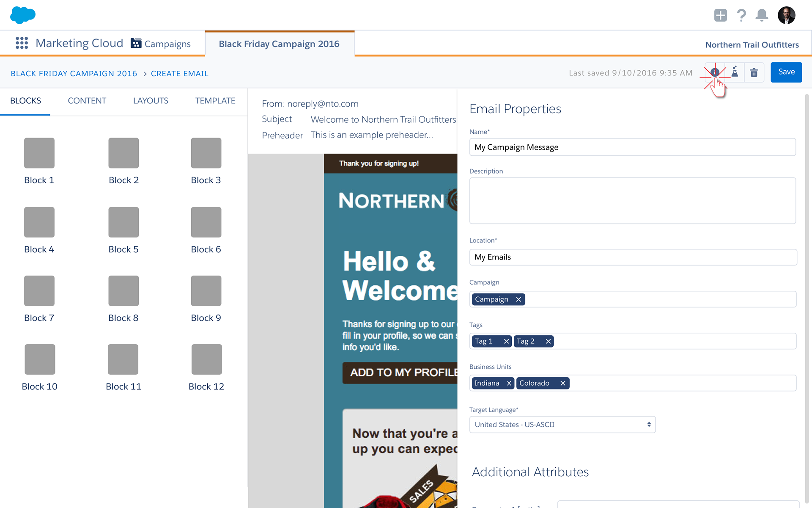Remove the Indiana business unit

pyautogui.click(x=509, y=383)
